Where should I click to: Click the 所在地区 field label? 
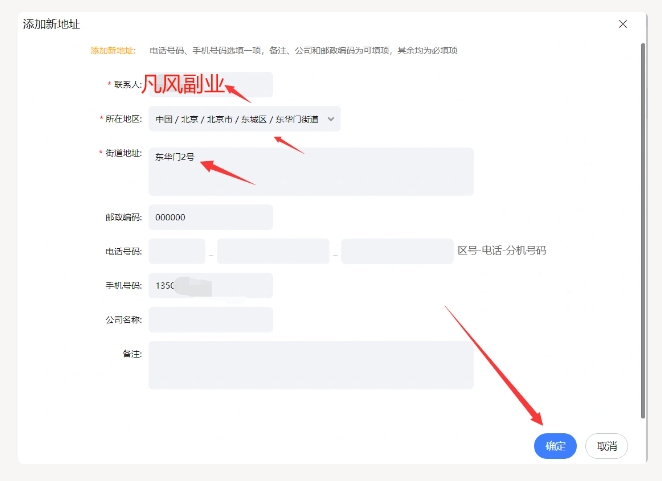(x=123, y=119)
